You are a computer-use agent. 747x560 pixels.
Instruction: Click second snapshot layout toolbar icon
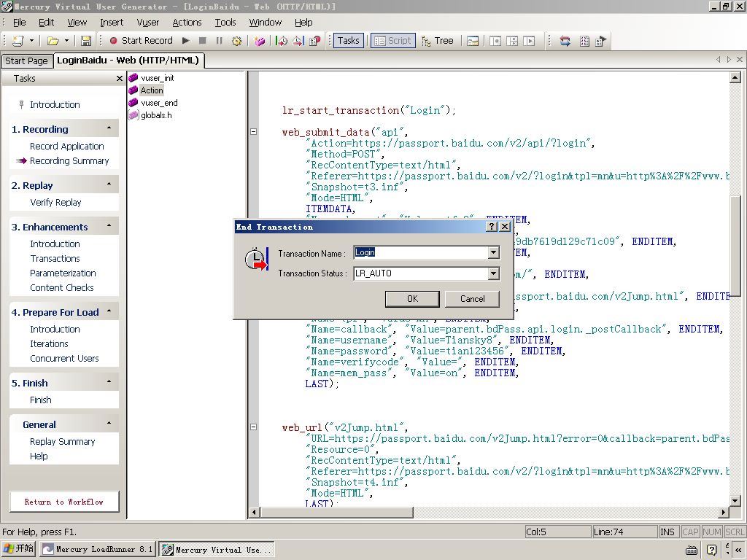pyautogui.click(x=512, y=41)
